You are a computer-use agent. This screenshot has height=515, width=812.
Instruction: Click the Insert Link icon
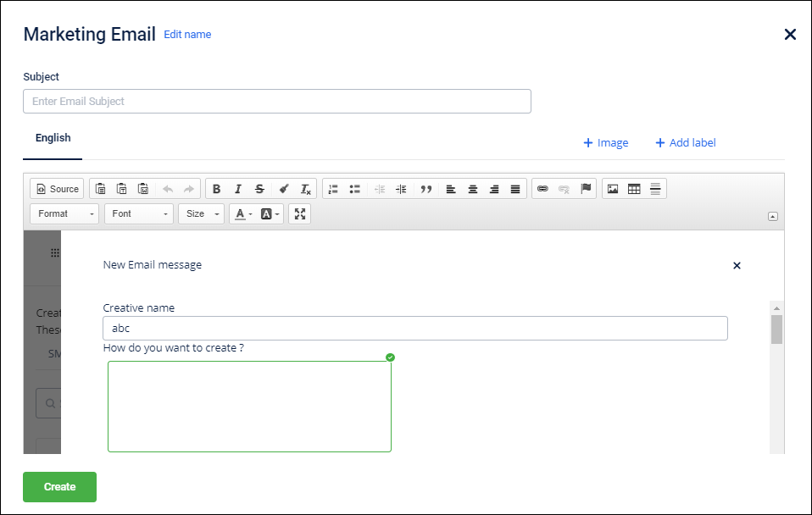pos(542,189)
